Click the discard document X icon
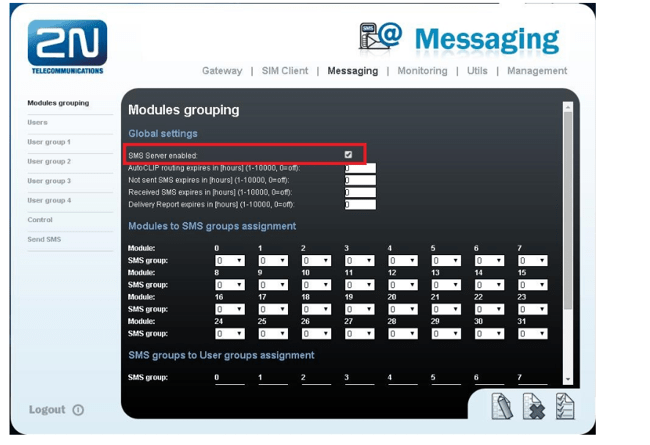 point(534,406)
